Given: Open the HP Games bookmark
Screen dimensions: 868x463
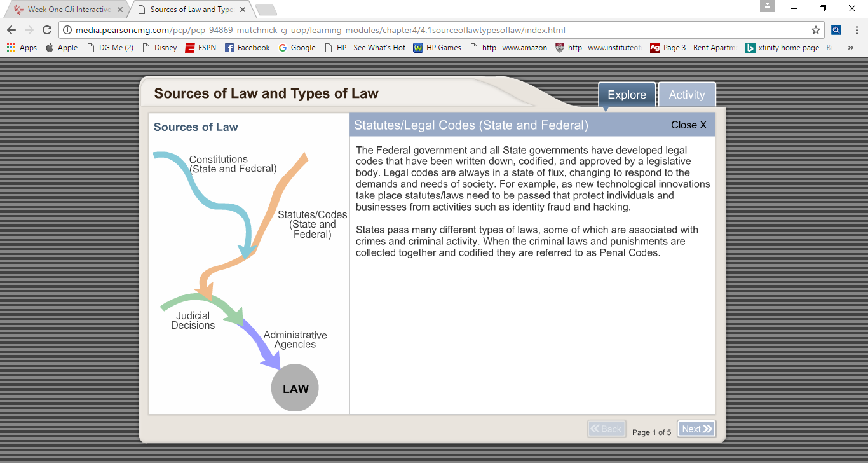Looking at the screenshot, I should (x=437, y=48).
